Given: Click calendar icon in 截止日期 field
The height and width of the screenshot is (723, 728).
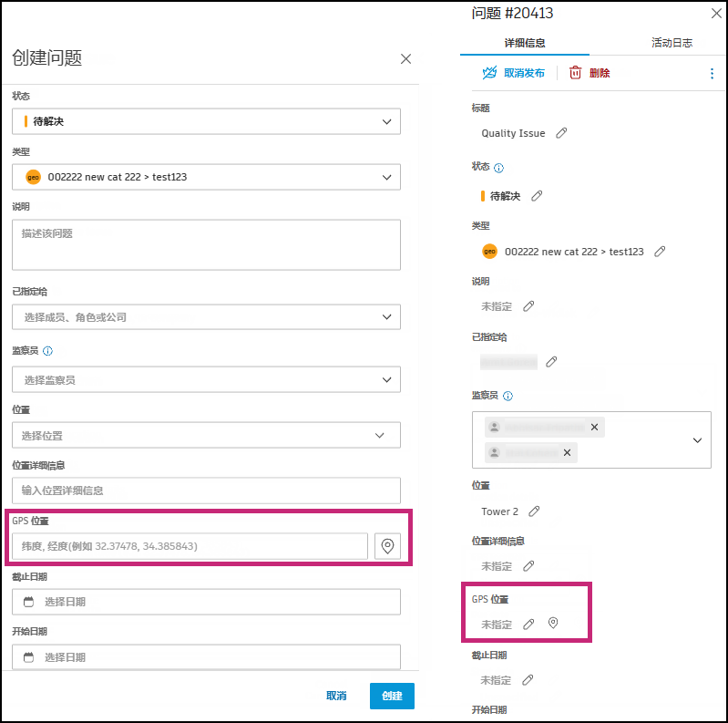Looking at the screenshot, I should pos(29,602).
